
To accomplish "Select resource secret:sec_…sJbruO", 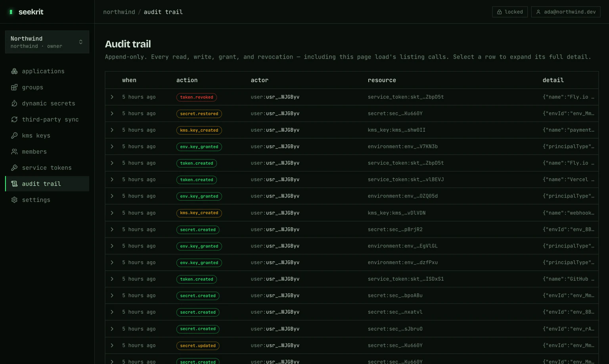I will 395,329.
